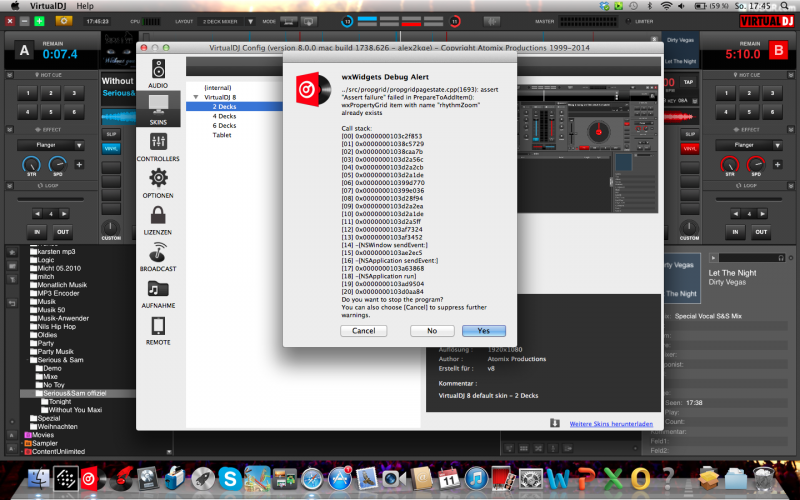Screen dimensions: 800x500
Task: Open iTunes from the Dock
Action: click(477, 480)
